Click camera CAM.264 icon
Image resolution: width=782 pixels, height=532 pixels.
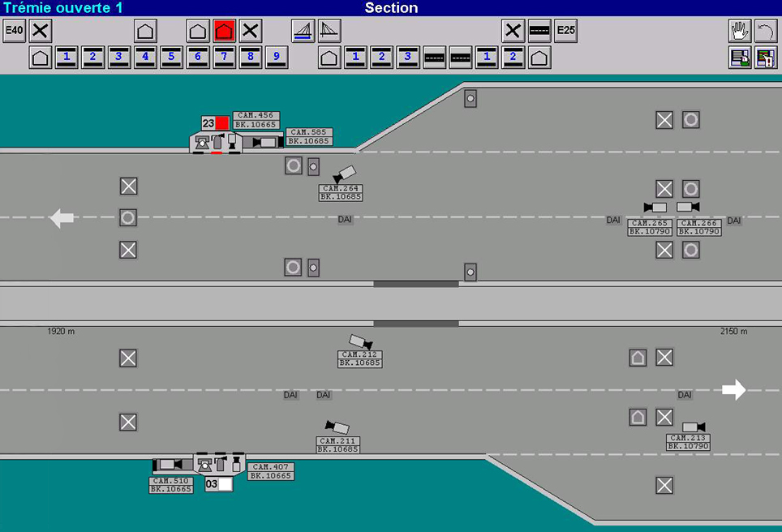click(x=344, y=174)
